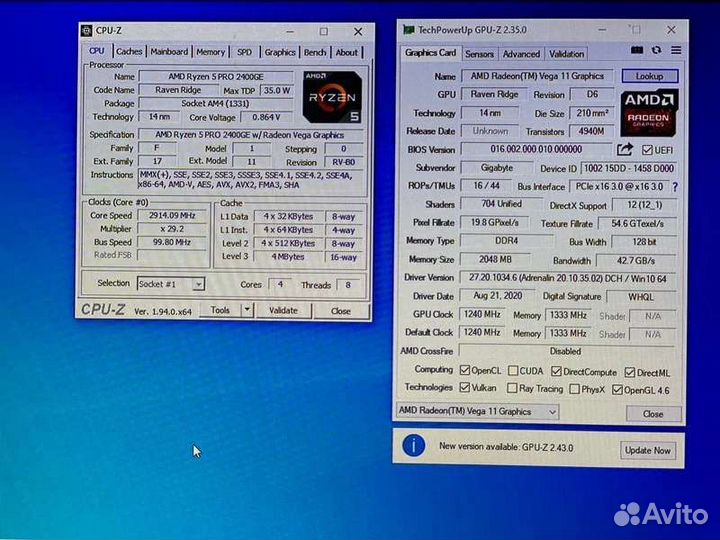The image size is (720, 540).
Task: Click the GPU-Z BIOS Version field
Action: tap(536, 149)
